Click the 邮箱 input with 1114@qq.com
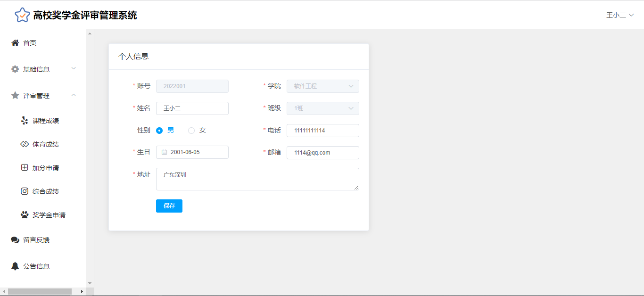 pyautogui.click(x=323, y=153)
